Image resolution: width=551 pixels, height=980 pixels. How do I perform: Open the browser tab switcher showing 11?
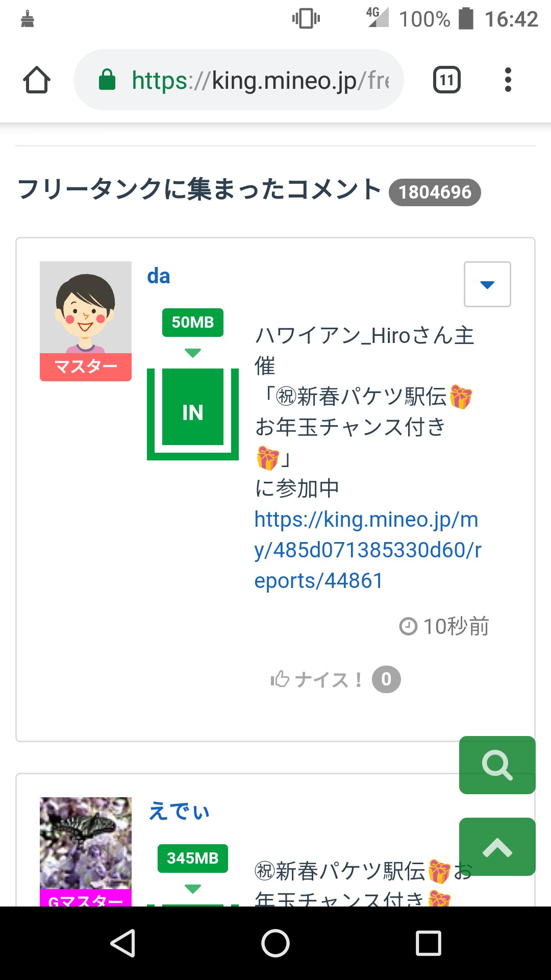tap(446, 80)
